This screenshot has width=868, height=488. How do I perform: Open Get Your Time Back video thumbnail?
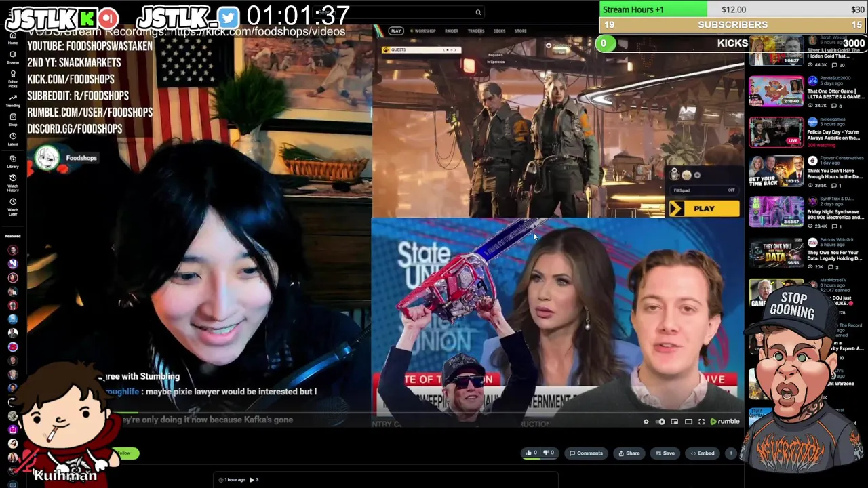[776, 173]
